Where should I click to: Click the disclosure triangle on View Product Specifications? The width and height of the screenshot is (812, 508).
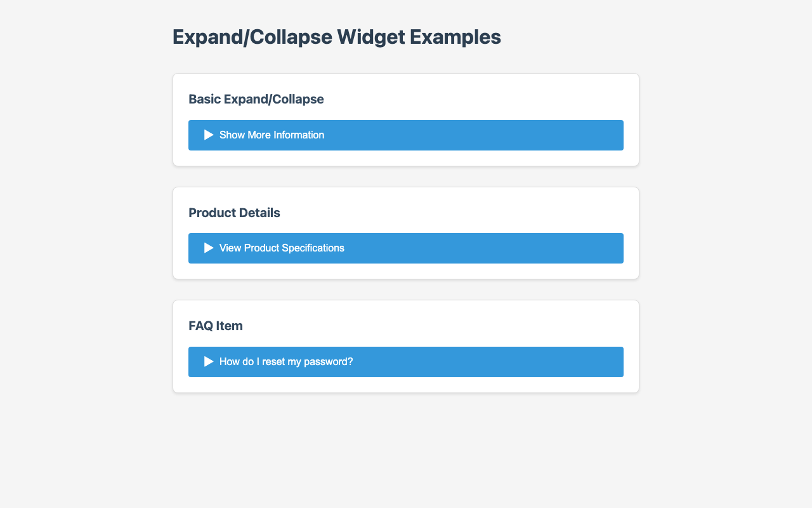click(x=209, y=248)
